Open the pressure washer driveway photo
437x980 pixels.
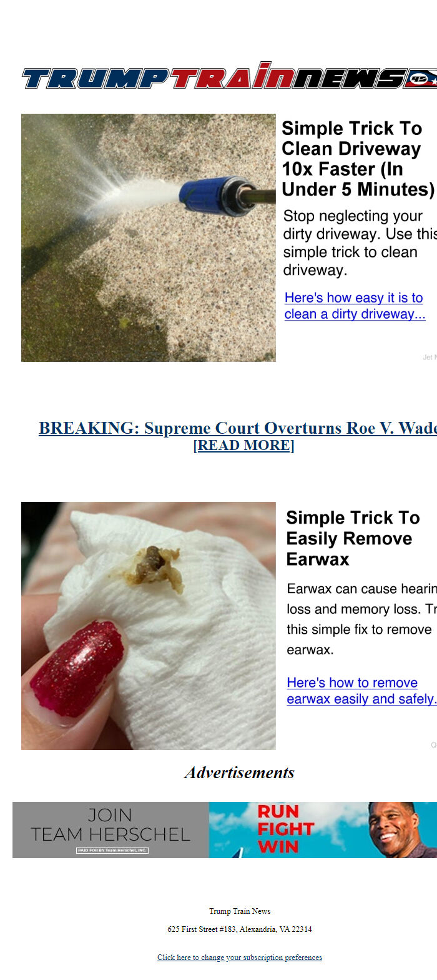[x=149, y=237]
